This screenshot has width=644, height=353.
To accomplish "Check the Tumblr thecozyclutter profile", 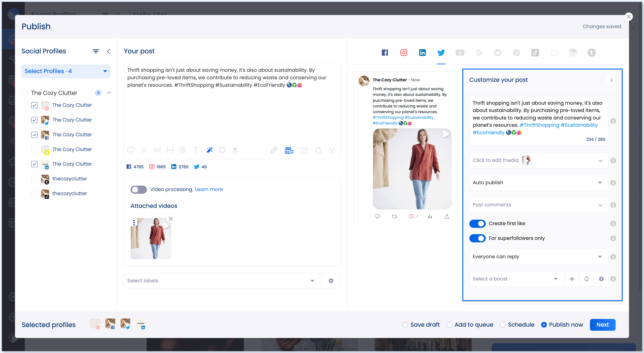I will 34,179.
